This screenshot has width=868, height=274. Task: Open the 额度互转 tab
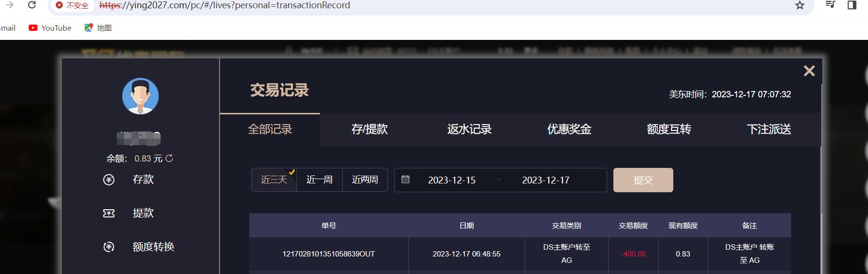coord(669,129)
